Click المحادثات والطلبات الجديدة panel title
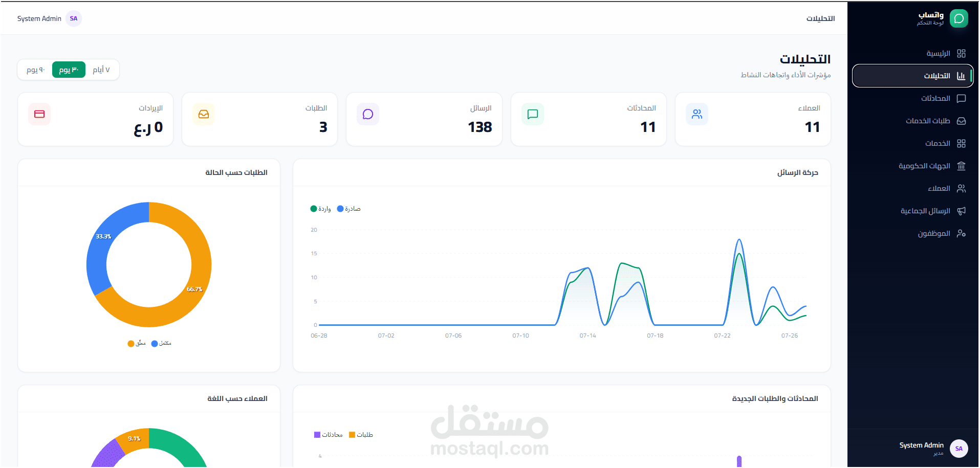The height and width of the screenshot is (468, 980). pos(775,398)
